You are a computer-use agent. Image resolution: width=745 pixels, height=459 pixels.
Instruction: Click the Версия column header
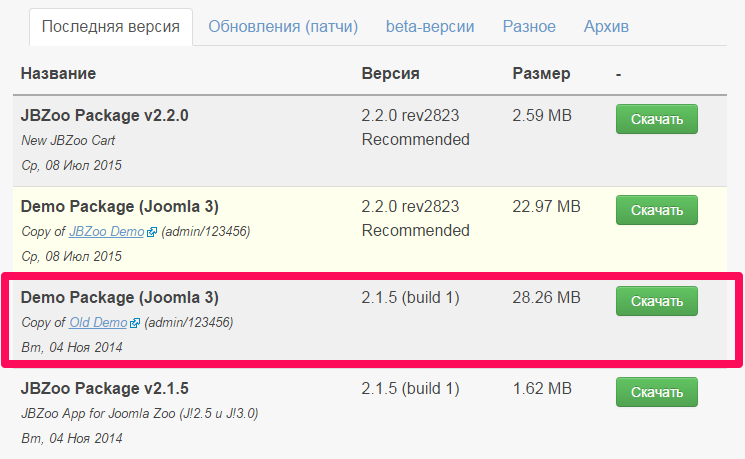pos(391,74)
